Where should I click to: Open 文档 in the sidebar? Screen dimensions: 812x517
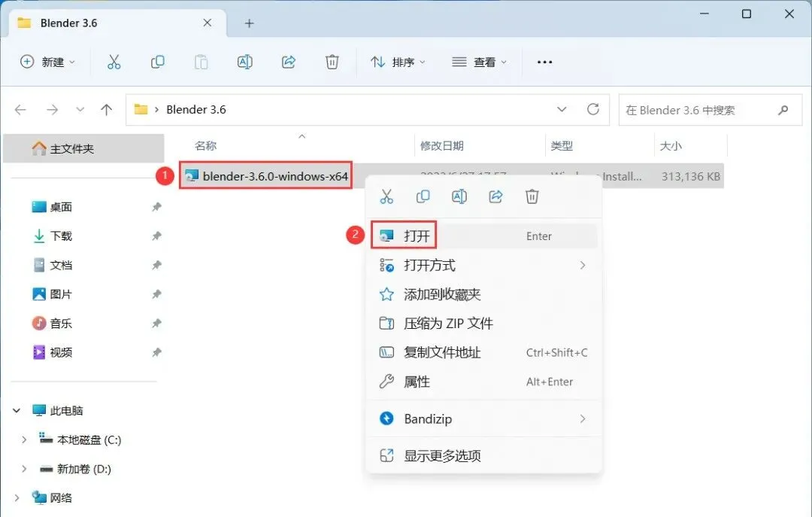61,265
